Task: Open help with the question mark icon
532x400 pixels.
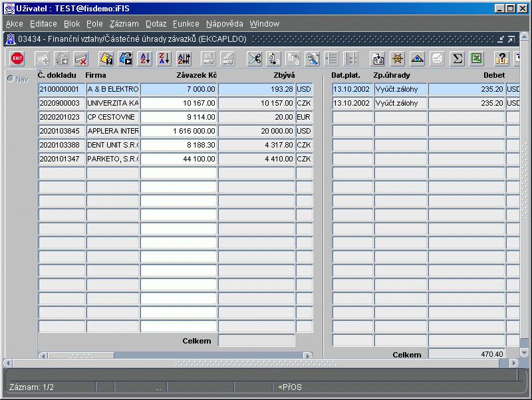Action: point(502,59)
